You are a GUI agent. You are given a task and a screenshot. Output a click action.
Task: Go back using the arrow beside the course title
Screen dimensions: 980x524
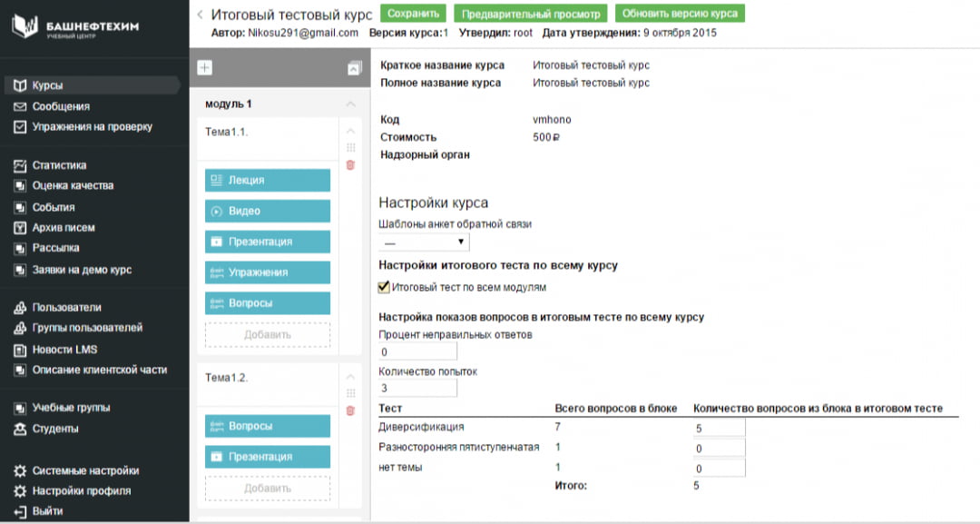point(200,15)
